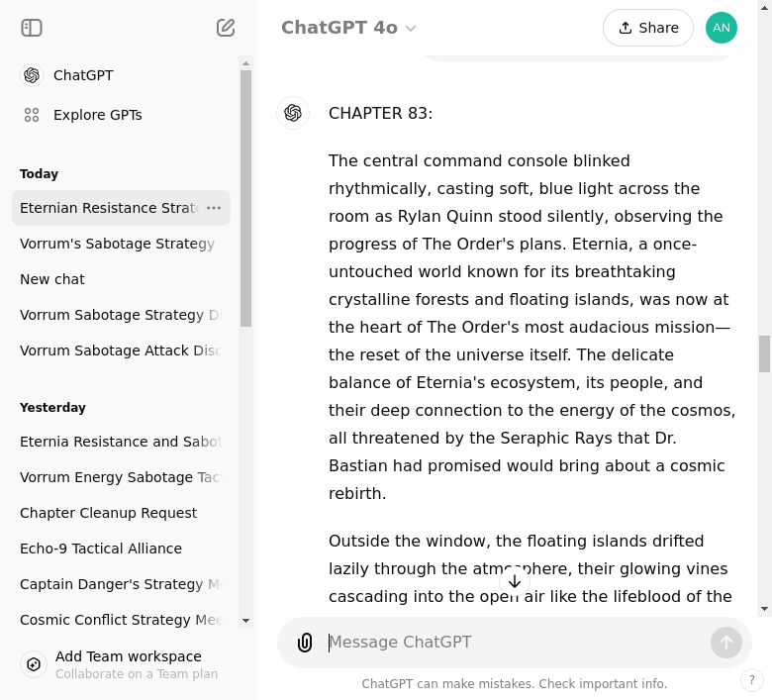Select the Chapter Cleanup Request conversation
Viewport: 772px width, 700px height.
(x=108, y=513)
